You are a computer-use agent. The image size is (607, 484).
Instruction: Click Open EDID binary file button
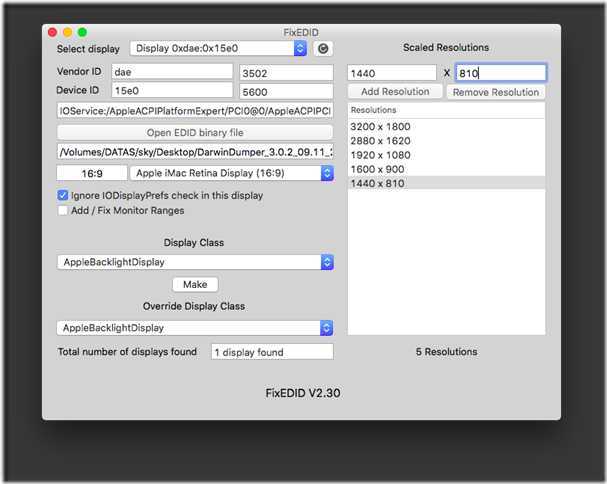tap(195, 132)
